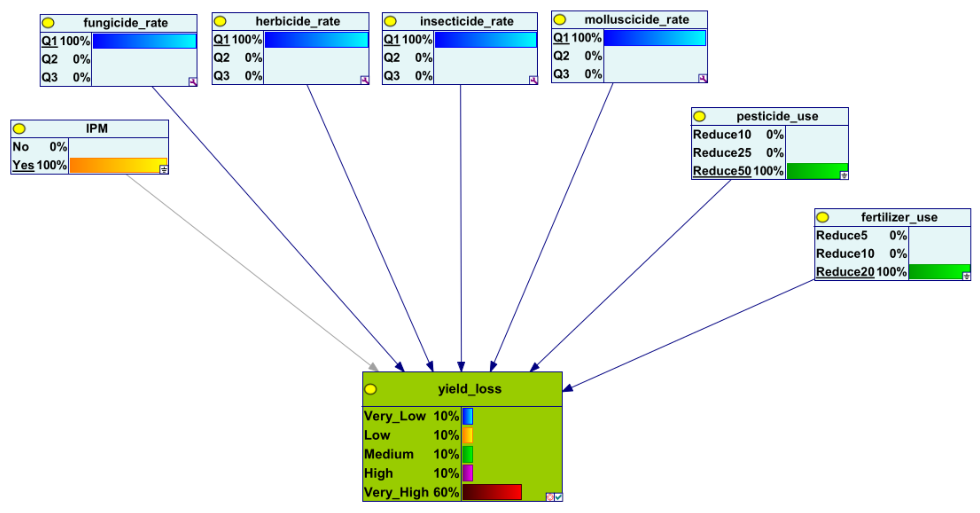
Task: Select the fertilizer_use node title bar
Action: coord(899,217)
